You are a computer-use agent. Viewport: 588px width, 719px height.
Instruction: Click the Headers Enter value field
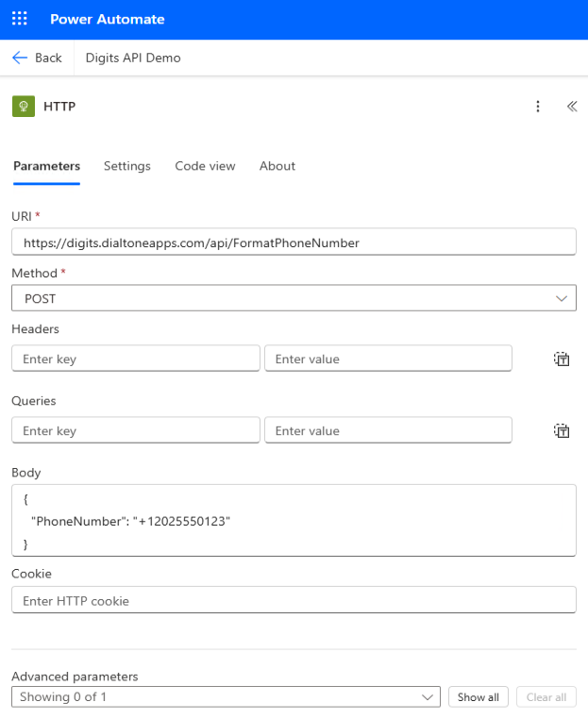388,359
